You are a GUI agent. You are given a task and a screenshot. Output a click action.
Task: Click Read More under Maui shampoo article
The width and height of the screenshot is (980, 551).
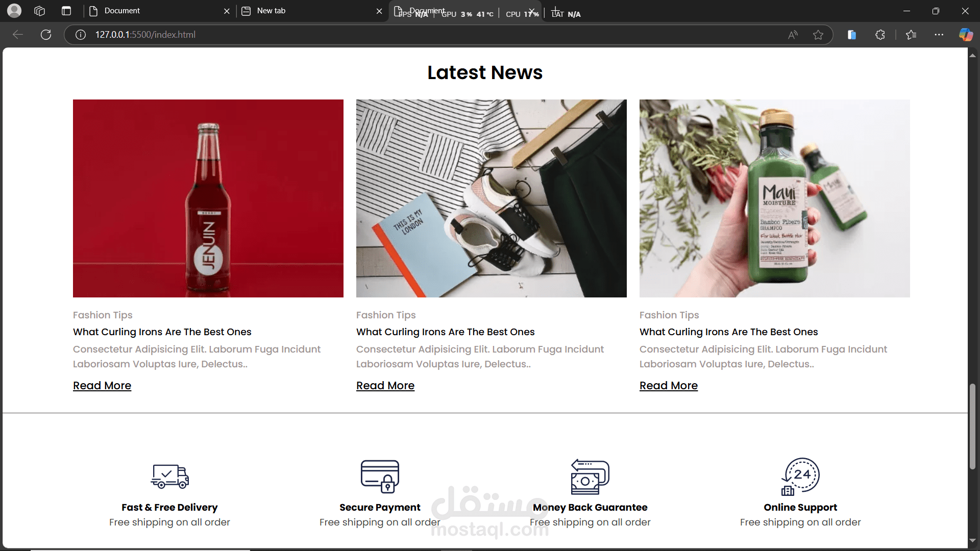coord(669,386)
